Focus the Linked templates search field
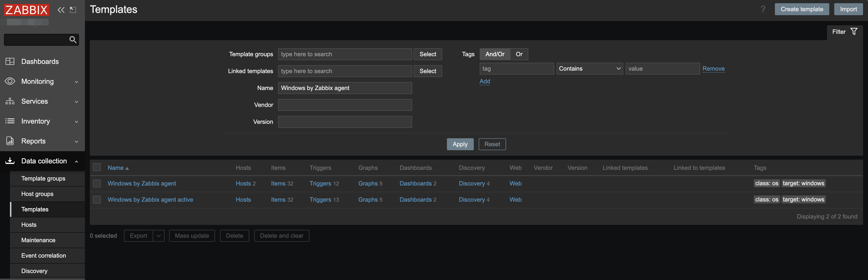 point(345,71)
